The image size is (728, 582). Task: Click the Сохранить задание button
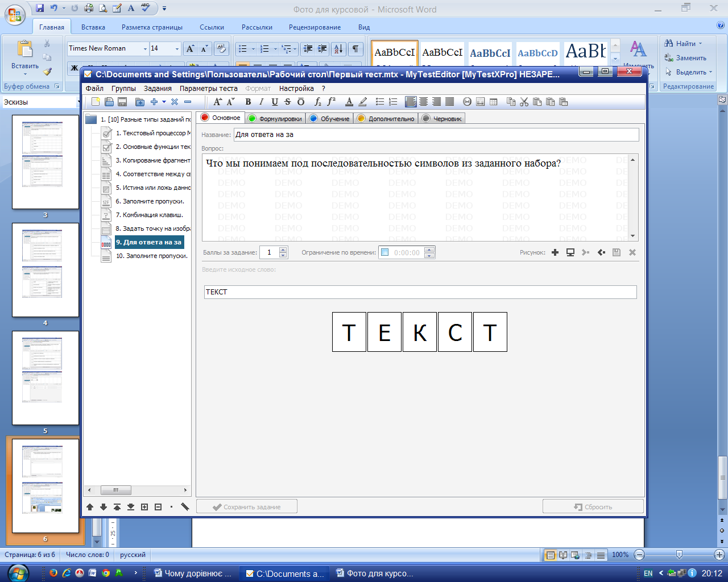[247, 507]
